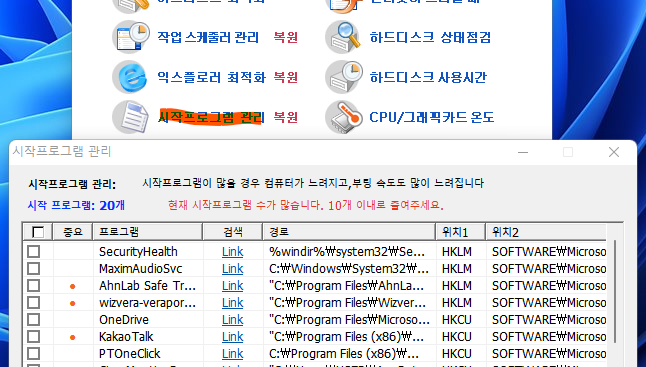646x367 pixels.
Task: Click the 경로 column header
Action: point(349,232)
